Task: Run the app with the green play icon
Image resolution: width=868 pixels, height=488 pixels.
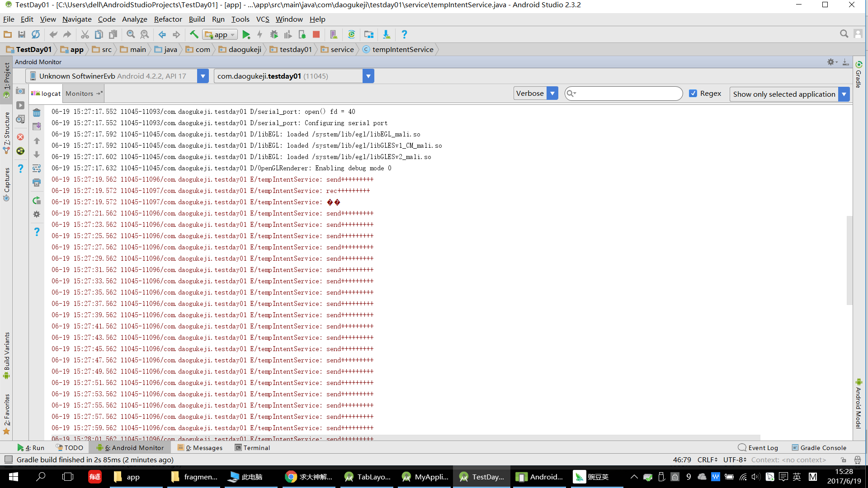Action: 246,34
